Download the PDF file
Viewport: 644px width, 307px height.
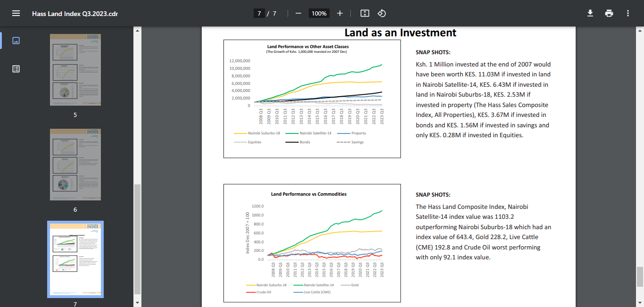tap(590, 13)
